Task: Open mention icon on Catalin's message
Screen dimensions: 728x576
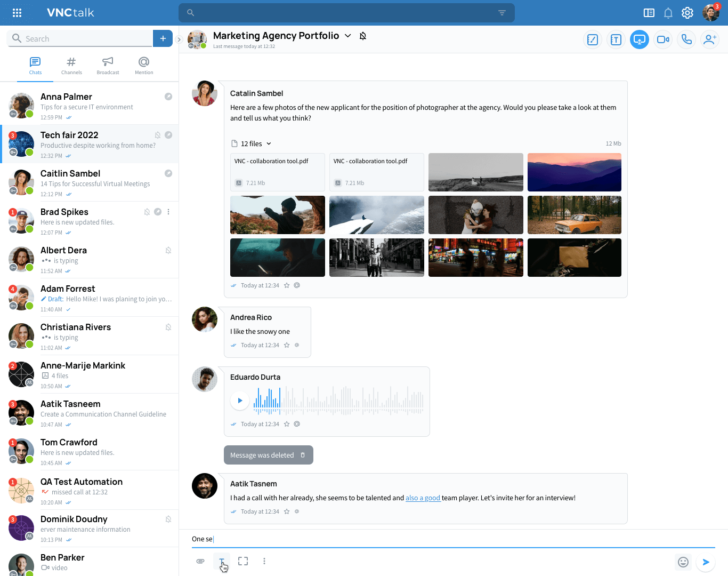Action: 297,285
